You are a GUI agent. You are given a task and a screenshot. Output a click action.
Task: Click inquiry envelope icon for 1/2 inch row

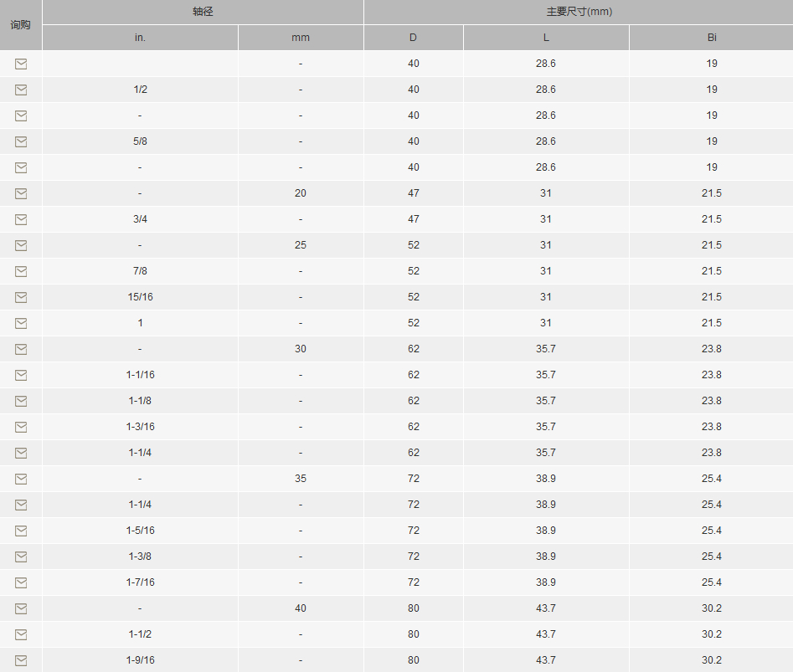[21, 90]
